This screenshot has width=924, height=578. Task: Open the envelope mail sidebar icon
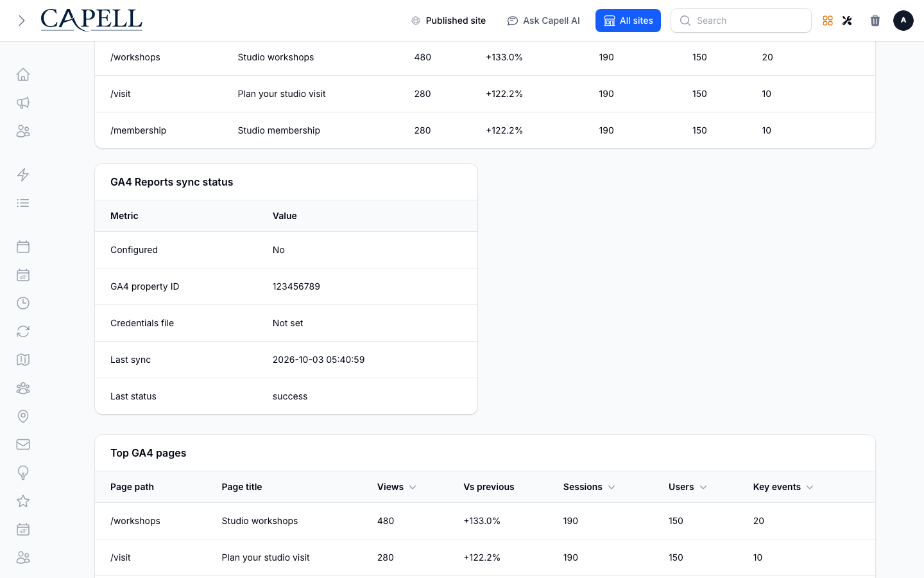[23, 444]
